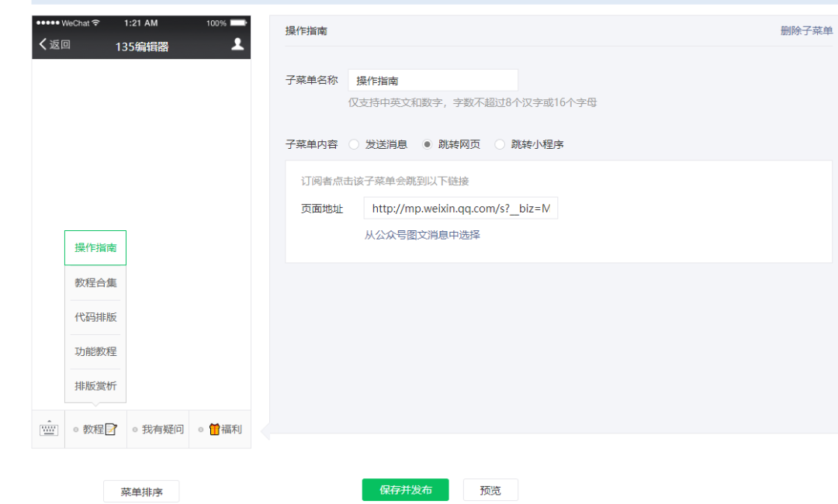Select the 我有疑问 main menu tab
838x504 pixels.
158,430
